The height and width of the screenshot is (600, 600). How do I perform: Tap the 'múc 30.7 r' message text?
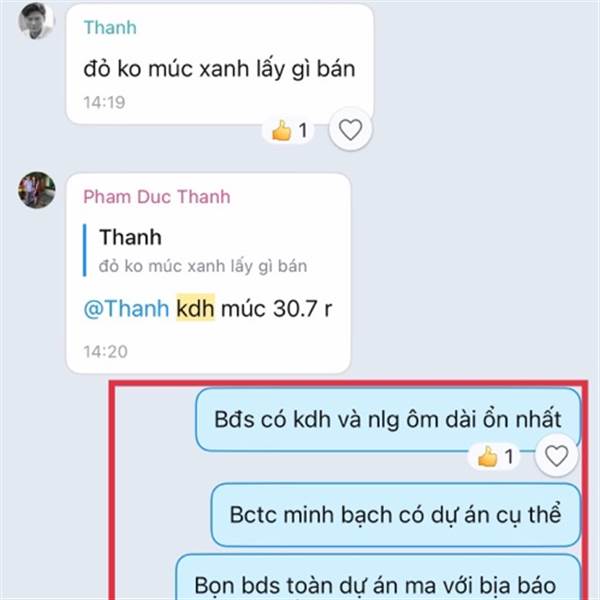coord(276,308)
